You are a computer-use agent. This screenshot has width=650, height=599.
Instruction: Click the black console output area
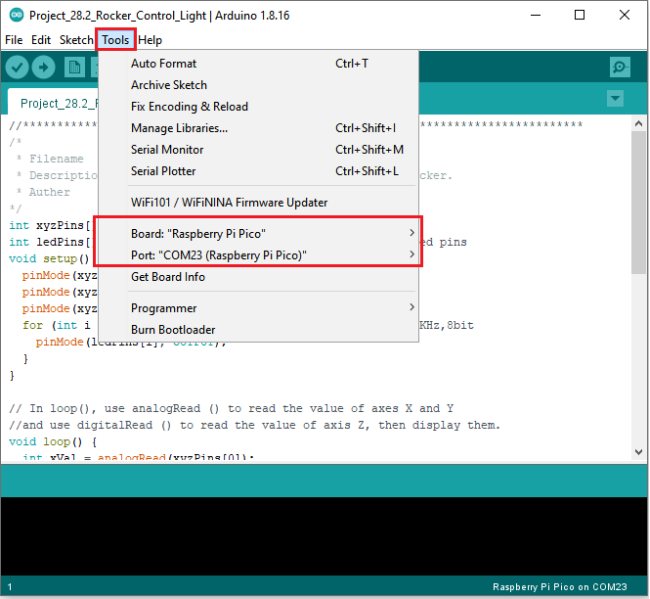[x=324, y=536]
